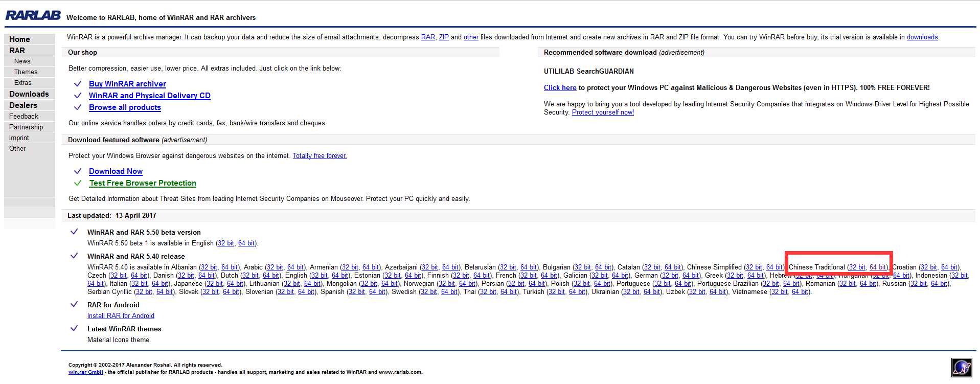The height and width of the screenshot is (384, 980).
Task: Download Bulgarian 64 bit version
Action: pyautogui.click(x=603, y=267)
